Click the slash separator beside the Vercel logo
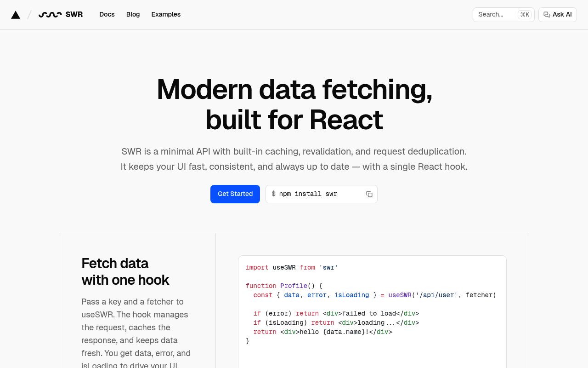 [29, 15]
